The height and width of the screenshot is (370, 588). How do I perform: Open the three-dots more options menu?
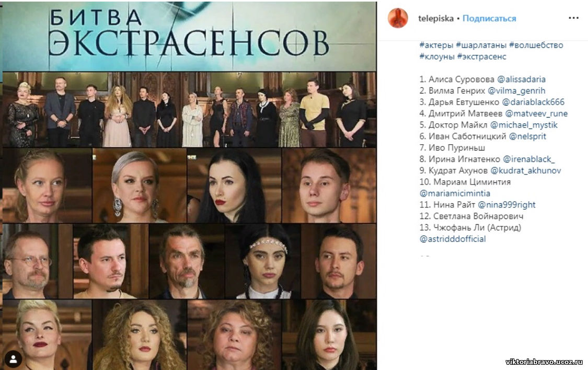[x=573, y=18]
